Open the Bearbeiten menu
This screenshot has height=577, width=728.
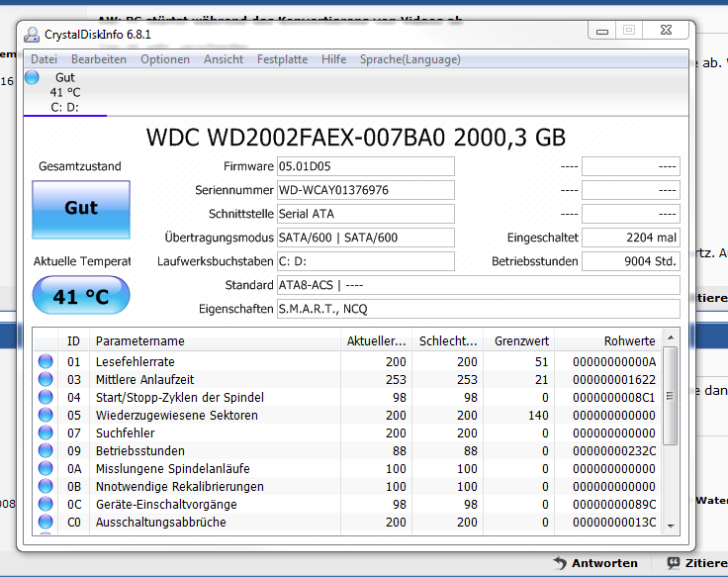click(99, 59)
